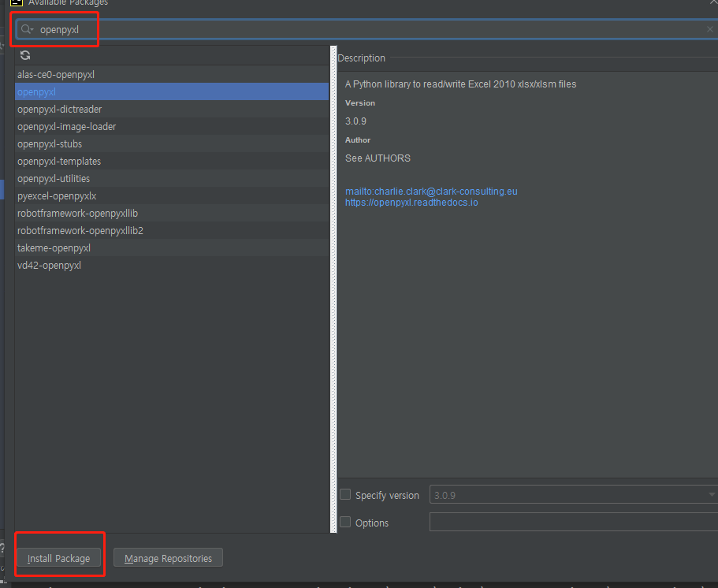Click the Manage Repositories button
This screenshot has height=588, width=718.
point(168,558)
